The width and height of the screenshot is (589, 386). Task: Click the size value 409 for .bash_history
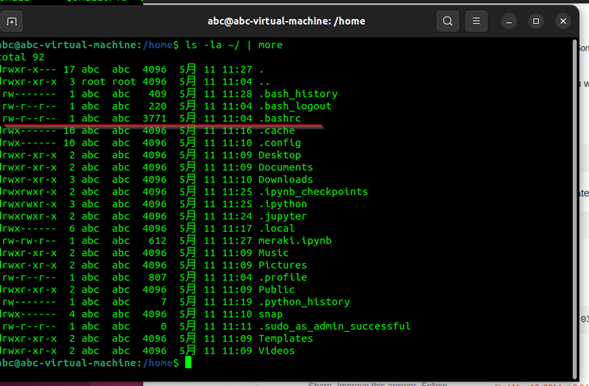click(157, 94)
